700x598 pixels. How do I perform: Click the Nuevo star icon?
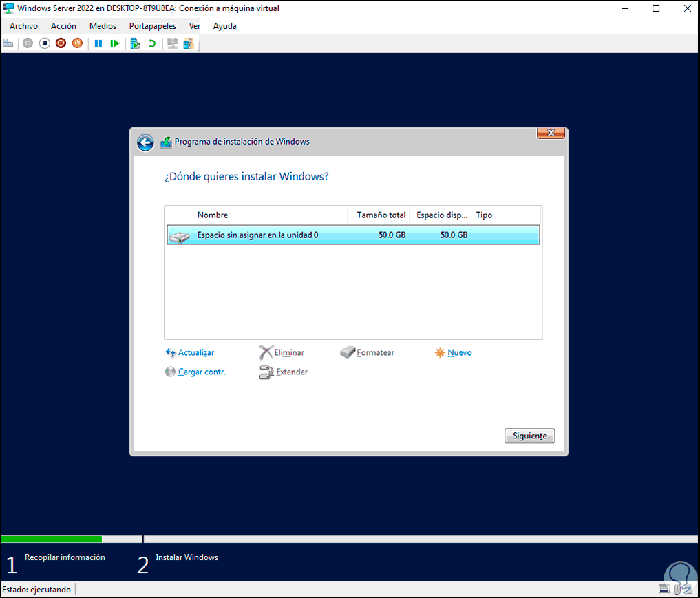point(440,352)
